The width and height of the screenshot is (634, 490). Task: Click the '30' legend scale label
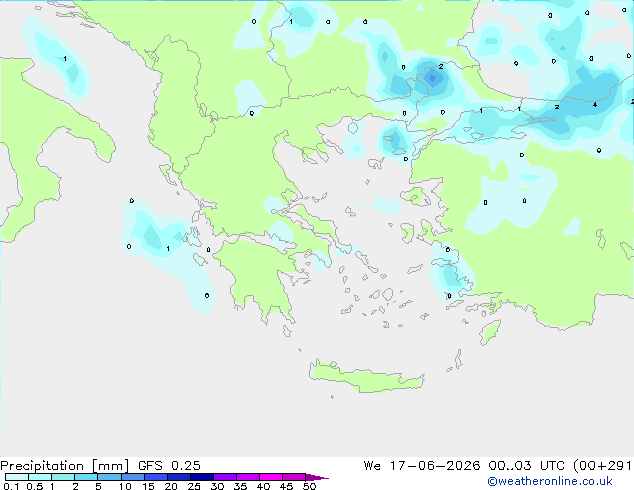click(x=217, y=486)
